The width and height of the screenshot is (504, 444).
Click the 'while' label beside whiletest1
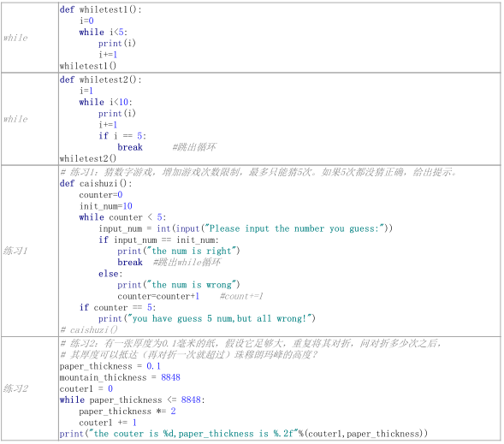tap(15, 38)
